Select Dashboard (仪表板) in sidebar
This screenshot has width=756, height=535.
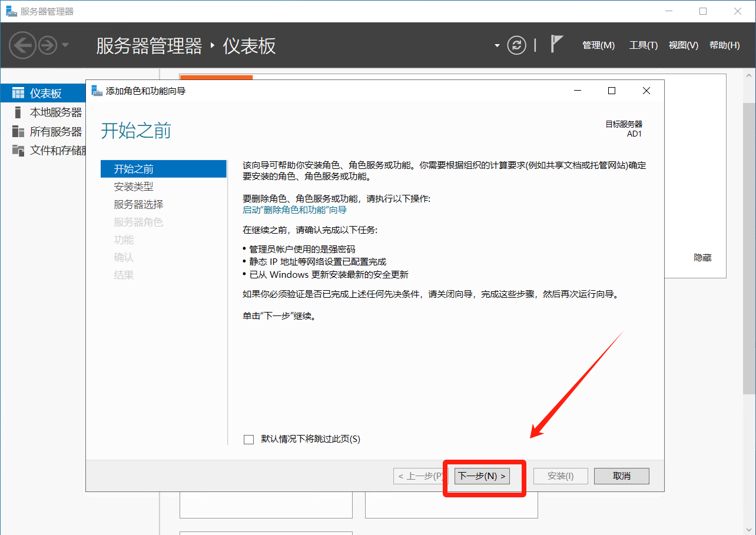click(45, 93)
